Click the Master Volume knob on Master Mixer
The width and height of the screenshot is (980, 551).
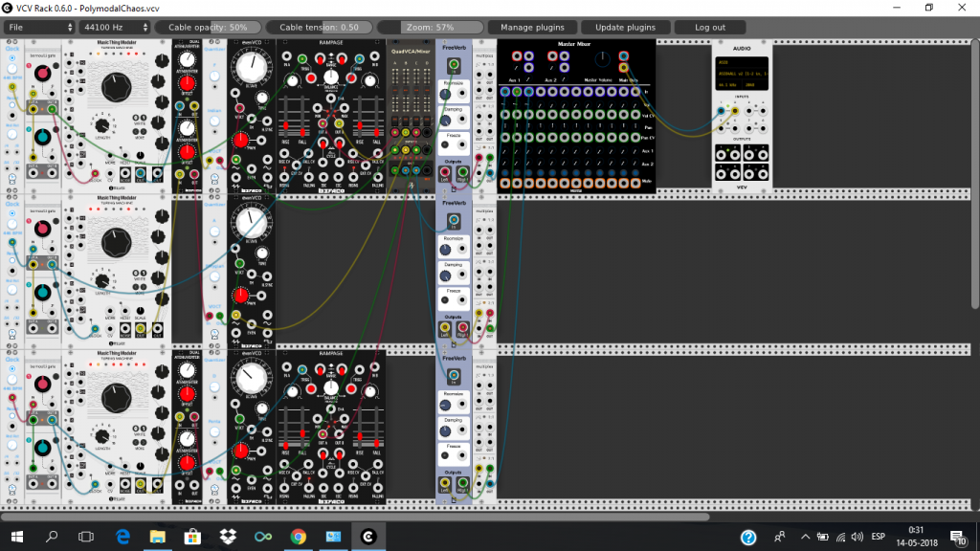click(602, 60)
